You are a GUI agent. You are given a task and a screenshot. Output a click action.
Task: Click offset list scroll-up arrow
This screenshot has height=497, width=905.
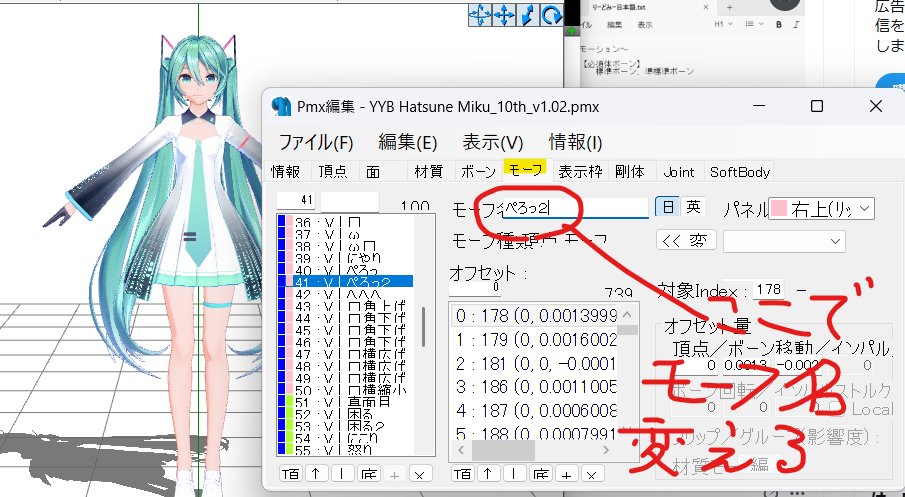pos(628,315)
